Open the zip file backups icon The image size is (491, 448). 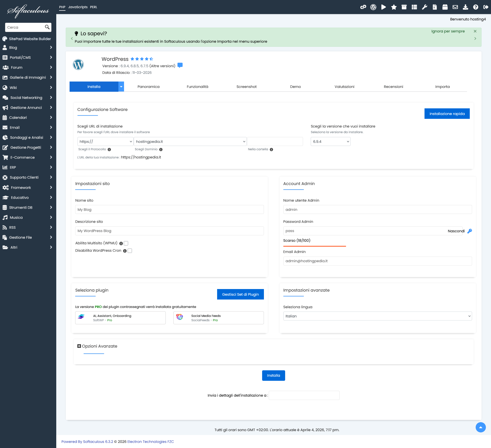pos(435,7)
